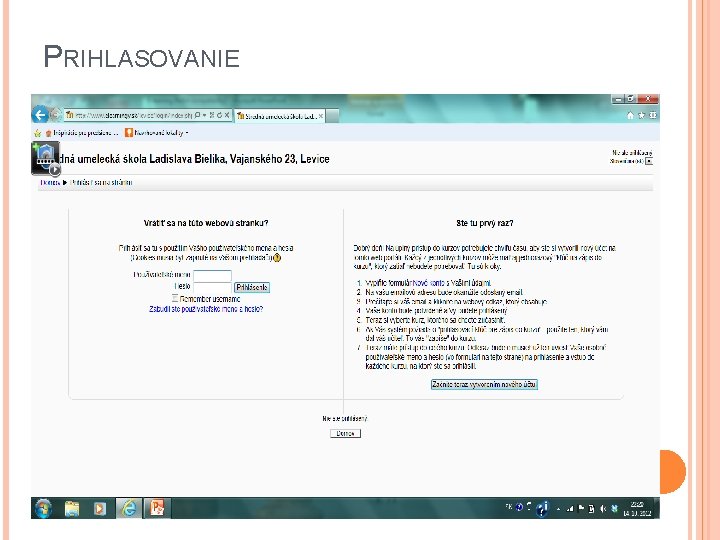720x540 pixels.
Task: Open Windows Media Player taskbar icon
Action: coord(99,508)
